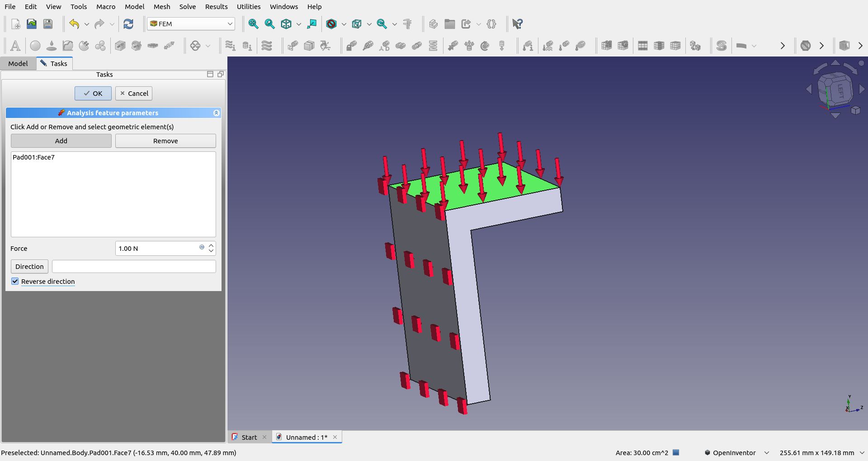Open the Mesh menu

pos(162,7)
